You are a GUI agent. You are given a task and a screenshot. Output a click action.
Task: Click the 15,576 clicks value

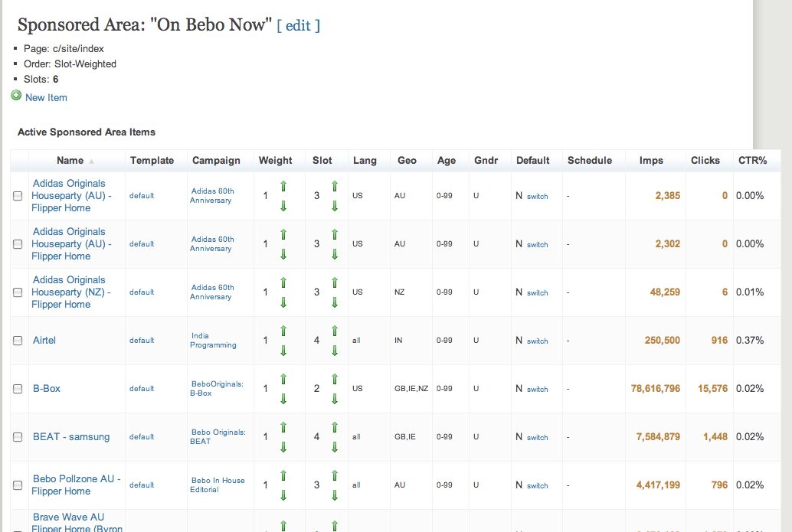(712, 389)
